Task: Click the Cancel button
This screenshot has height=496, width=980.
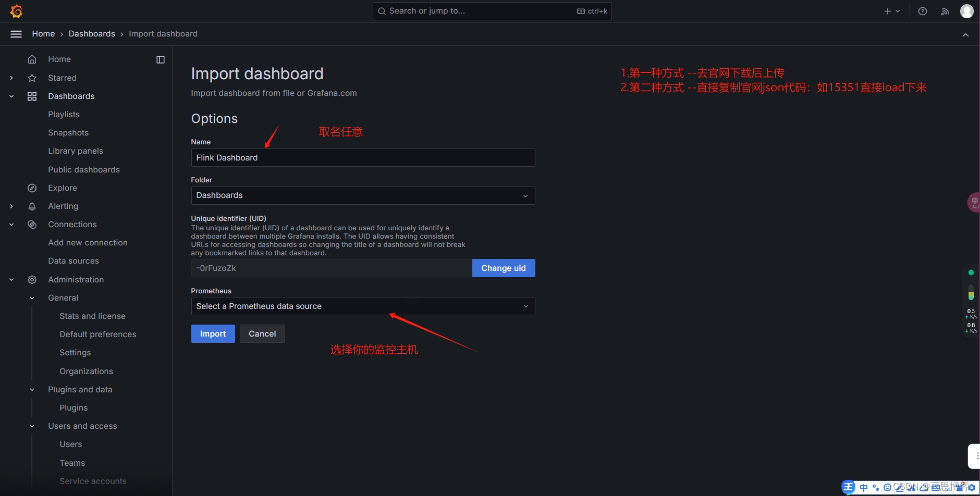Action: coord(262,334)
